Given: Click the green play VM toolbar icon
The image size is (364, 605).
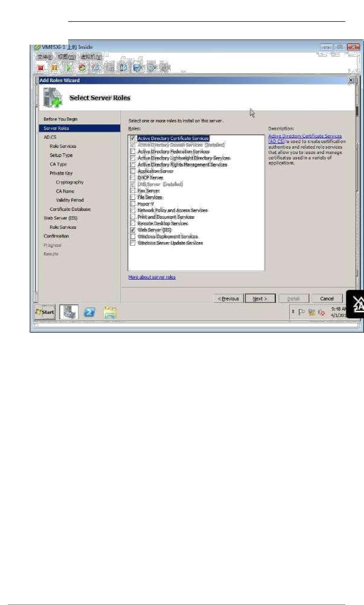Looking at the screenshot, I should 69,68.
